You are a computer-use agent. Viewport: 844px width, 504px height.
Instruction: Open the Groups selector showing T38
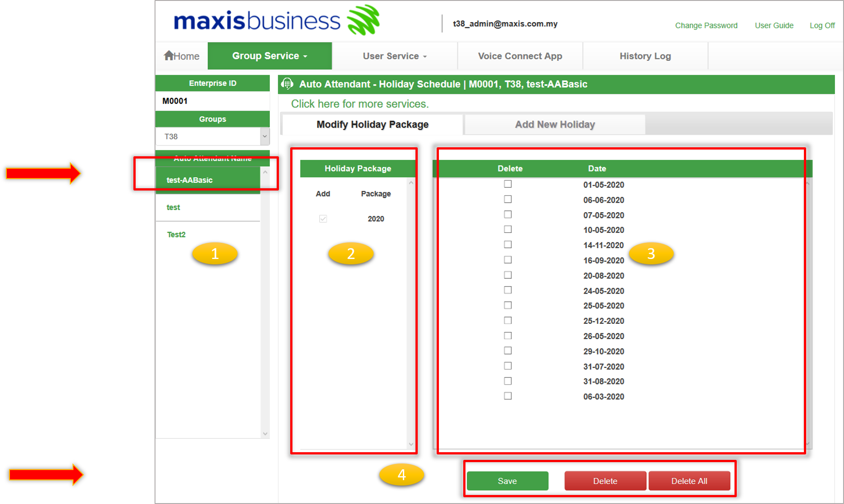click(212, 136)
